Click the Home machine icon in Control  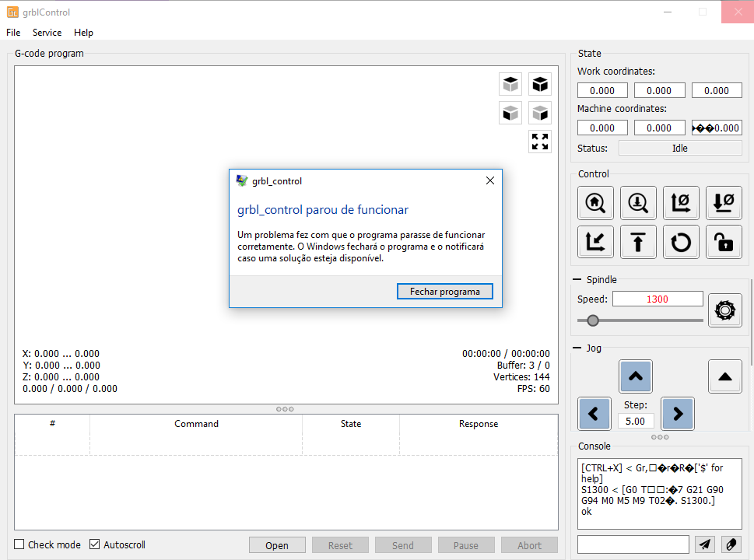pyautogui.click(x=595, y=203)
